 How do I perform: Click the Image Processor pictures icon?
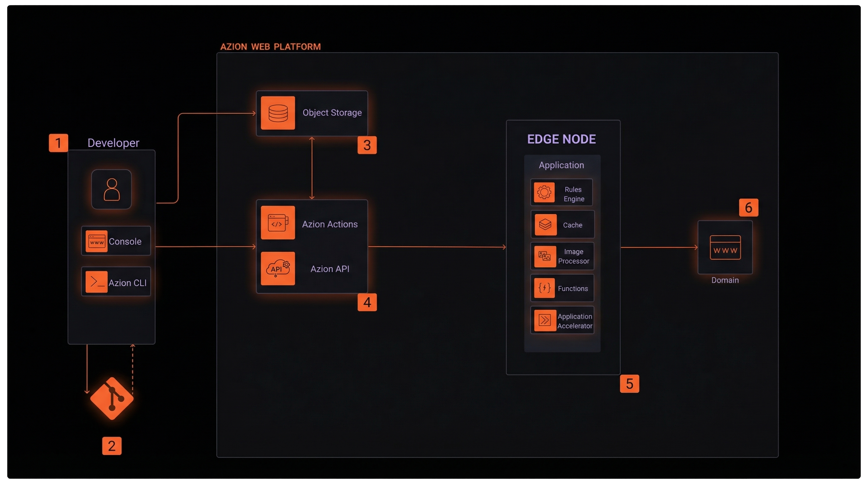pos(545,256)
